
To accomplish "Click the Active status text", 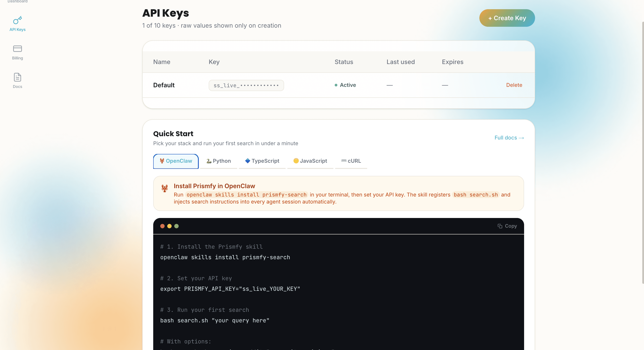I will tap(348, 85).
